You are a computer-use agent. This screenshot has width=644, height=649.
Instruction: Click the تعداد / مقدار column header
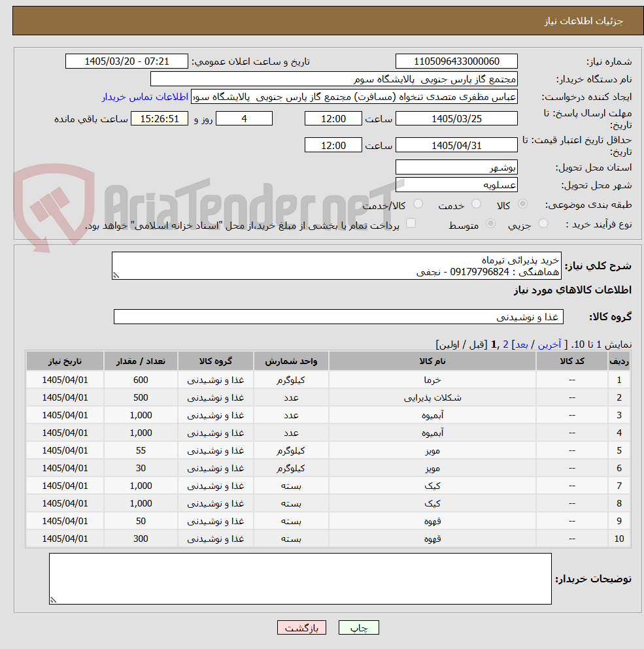[141, 361]
